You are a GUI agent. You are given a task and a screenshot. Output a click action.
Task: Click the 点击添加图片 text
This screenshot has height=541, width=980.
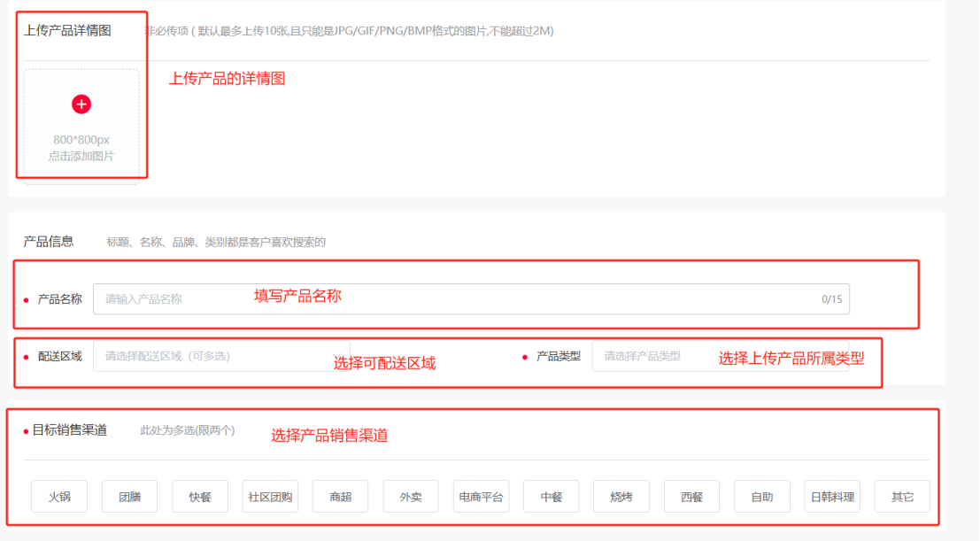click(81, 157)
